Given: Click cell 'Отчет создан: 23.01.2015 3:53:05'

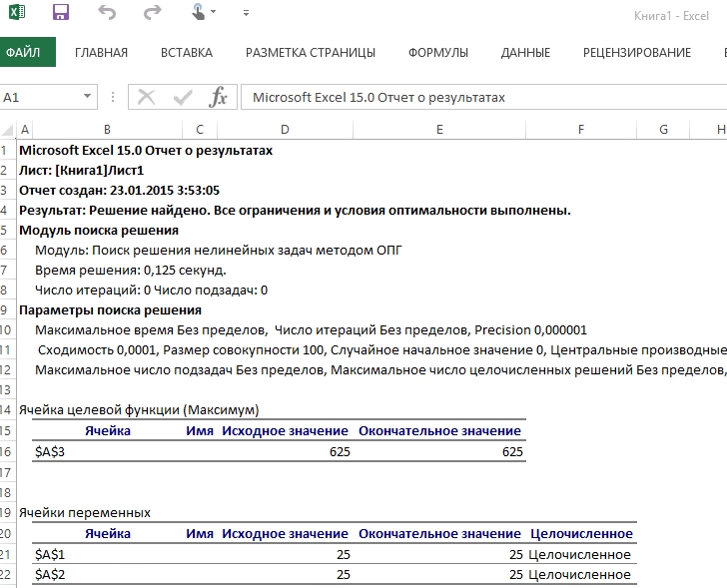Looking at the screenshot, I should (x=119, y=191).
